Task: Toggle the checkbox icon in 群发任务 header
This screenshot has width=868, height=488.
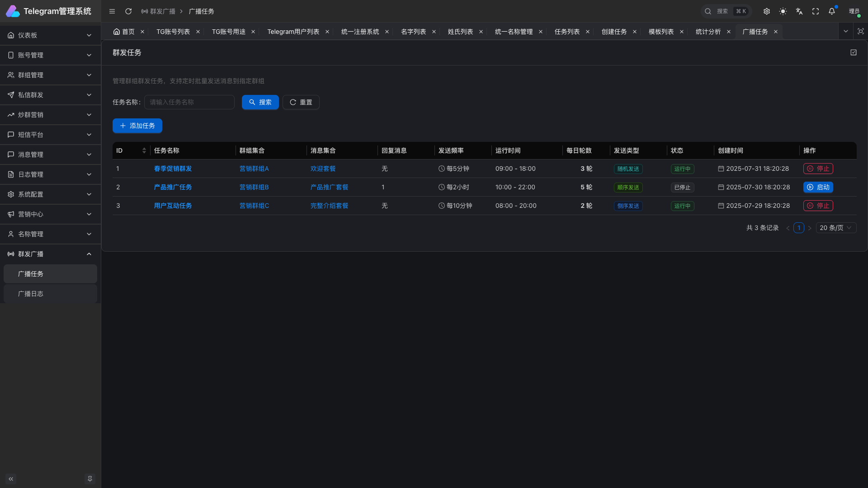Action: click(x=854, y=52)
